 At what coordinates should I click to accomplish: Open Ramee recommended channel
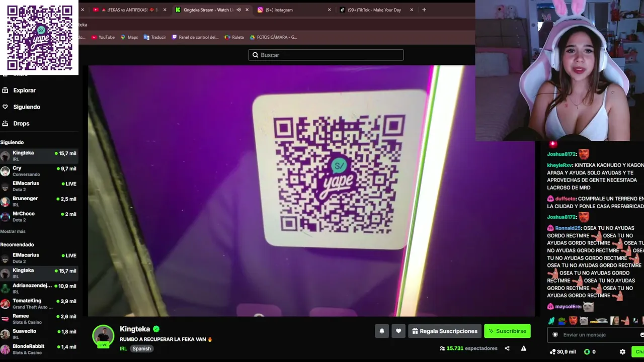pyautogui.click(x=39, y=319)
